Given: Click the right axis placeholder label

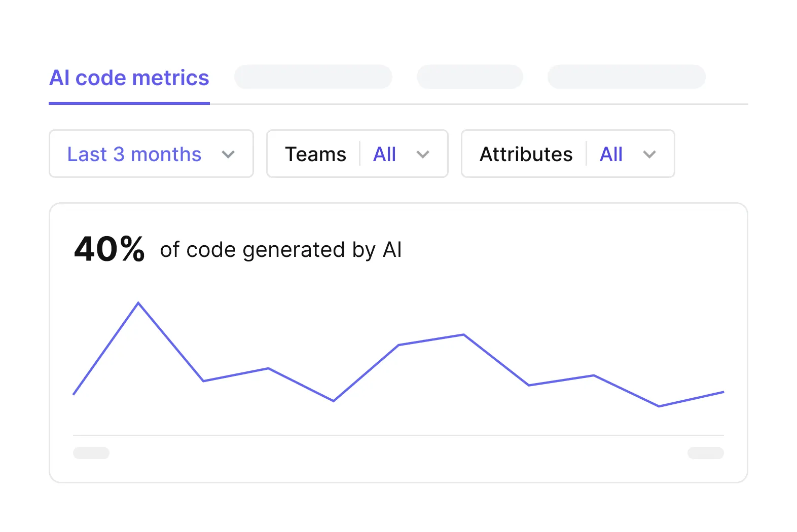Looking at the screenshot, I should (x=705, y=453).
